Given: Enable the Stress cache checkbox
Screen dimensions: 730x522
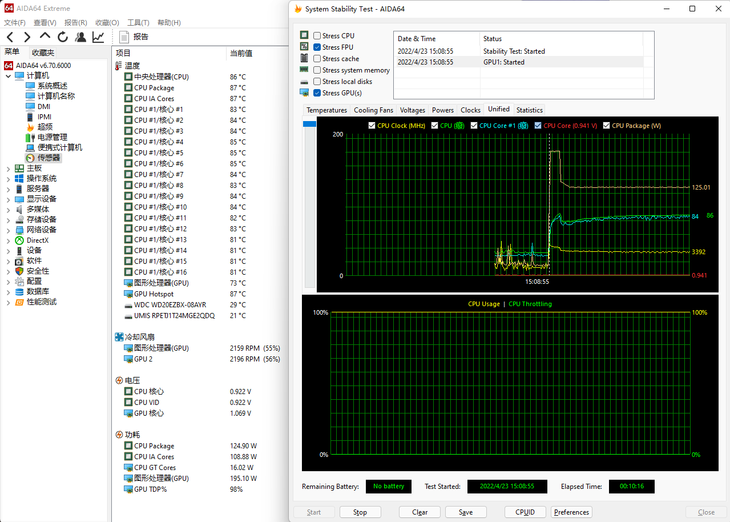Looking at the screenshot, I should tap(317, 59).
